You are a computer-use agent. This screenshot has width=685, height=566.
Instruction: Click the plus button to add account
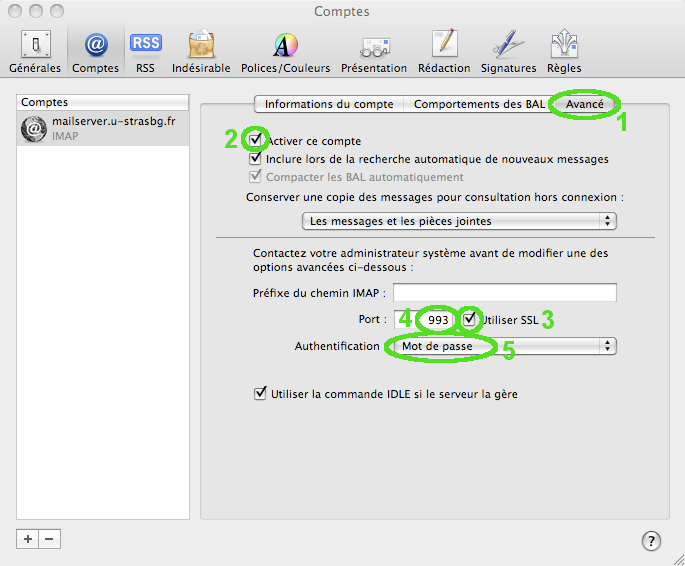click(28, 538)
